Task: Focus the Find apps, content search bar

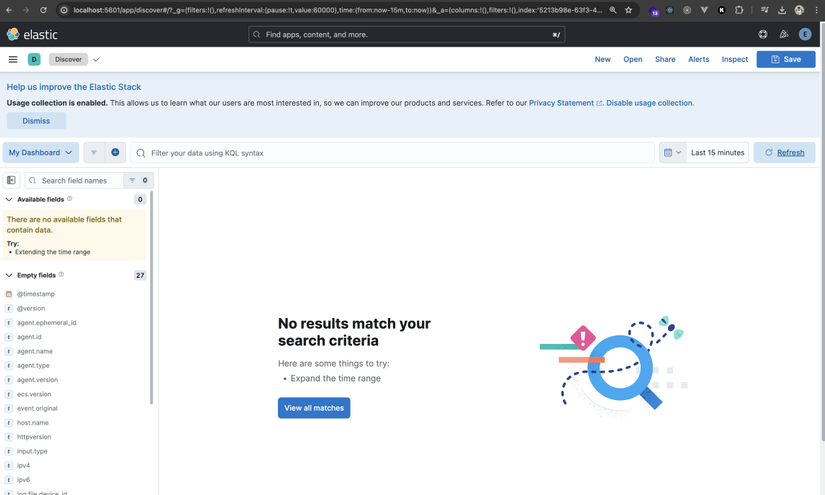Action: 406,35
